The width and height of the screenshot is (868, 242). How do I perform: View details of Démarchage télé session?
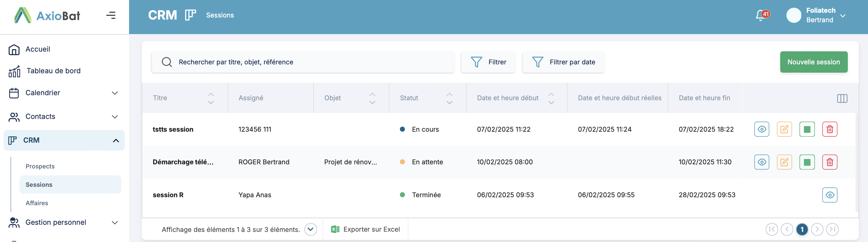[x=762, y=162]
